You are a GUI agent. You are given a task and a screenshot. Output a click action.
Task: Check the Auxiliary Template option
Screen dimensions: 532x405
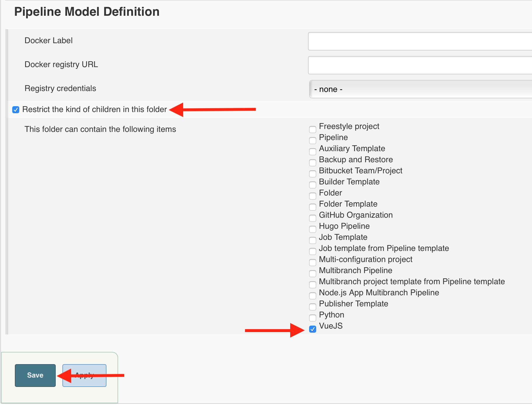313,151
